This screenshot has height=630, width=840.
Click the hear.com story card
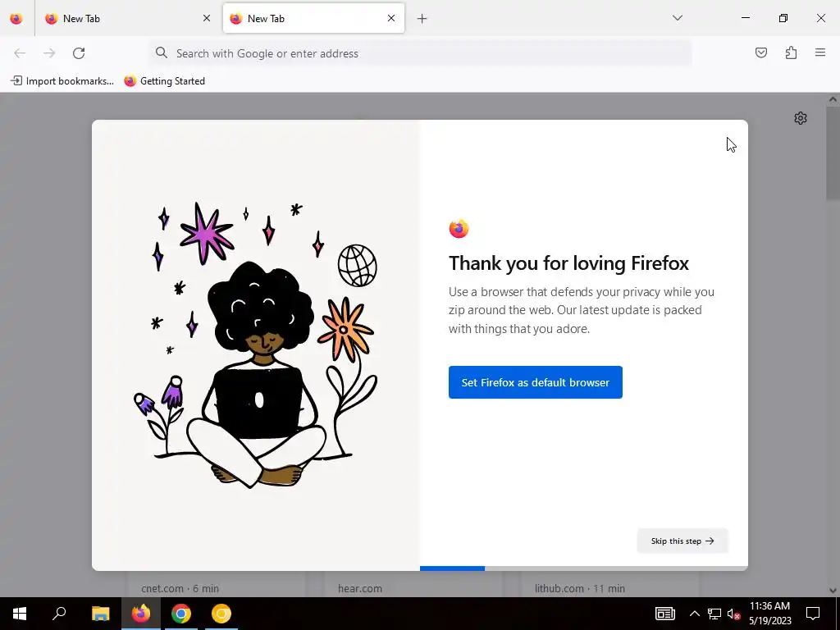pos(413,584)
